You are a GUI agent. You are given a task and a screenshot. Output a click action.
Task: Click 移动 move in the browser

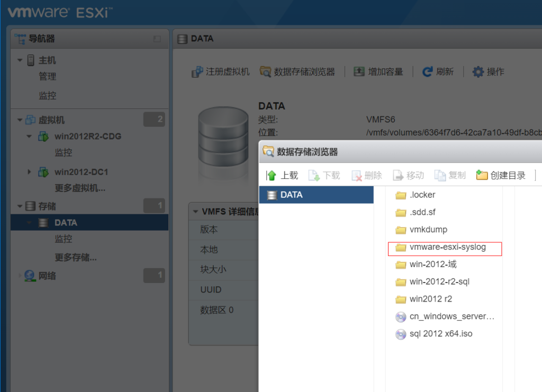(409, 176)
